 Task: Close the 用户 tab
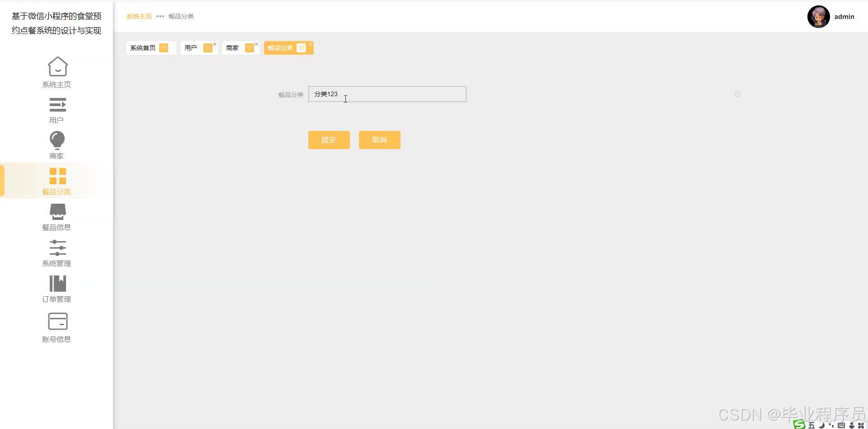215,44
